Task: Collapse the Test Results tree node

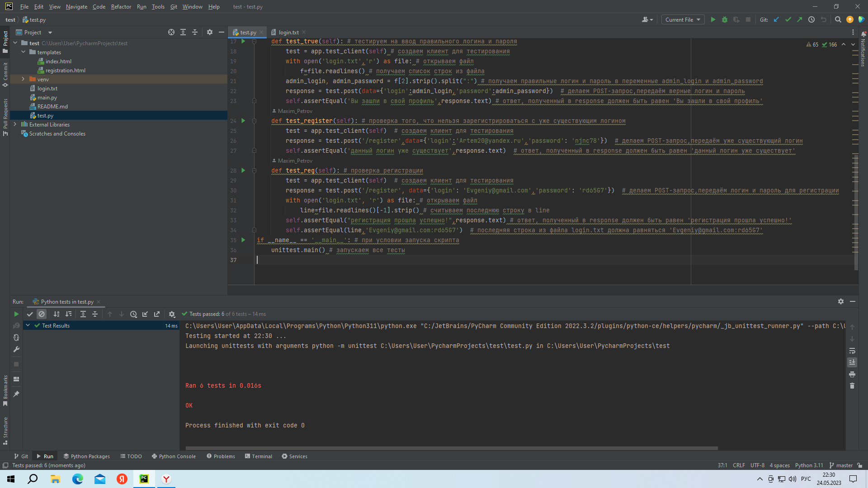Action: click(x=28, y=325)
